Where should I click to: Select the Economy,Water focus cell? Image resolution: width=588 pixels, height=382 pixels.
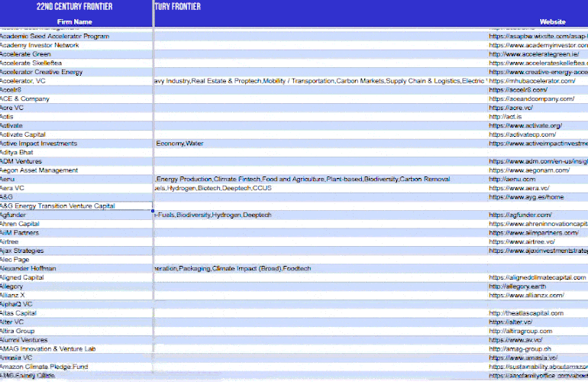(320, 144)
